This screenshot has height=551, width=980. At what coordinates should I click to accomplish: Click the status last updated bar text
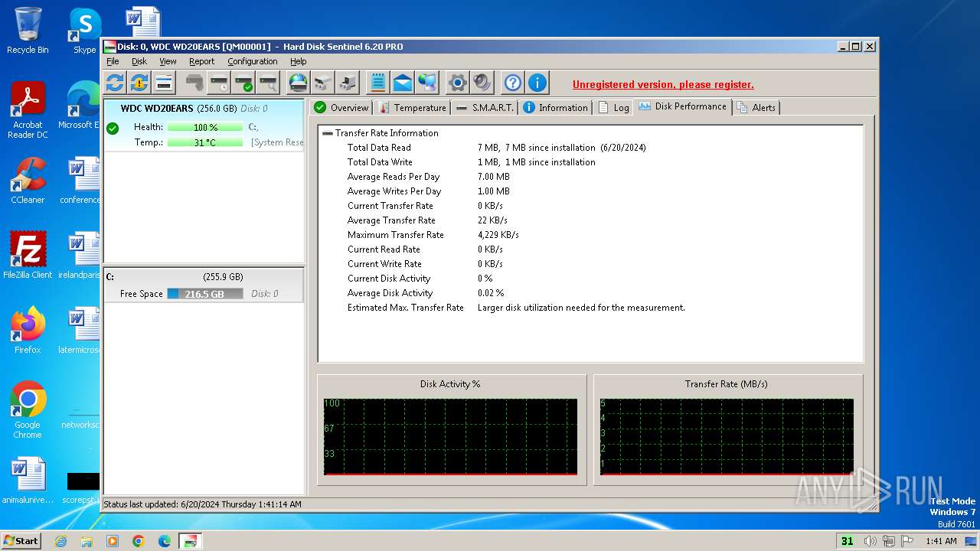point(202,504)
